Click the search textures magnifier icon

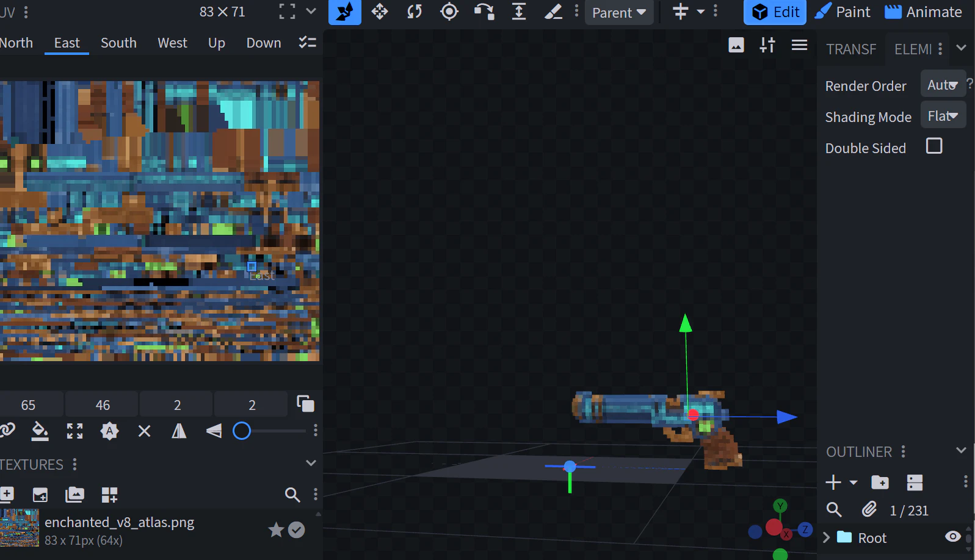(x=292, y=495)
